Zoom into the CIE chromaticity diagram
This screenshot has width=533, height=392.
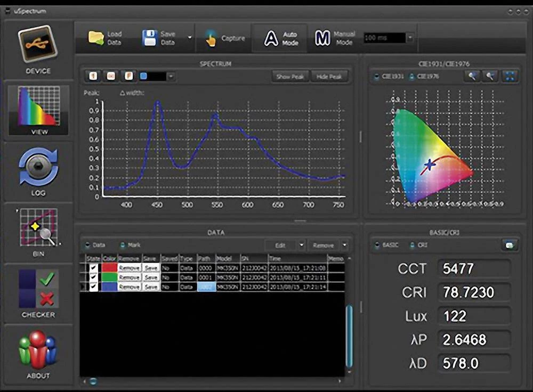[472, 76]
